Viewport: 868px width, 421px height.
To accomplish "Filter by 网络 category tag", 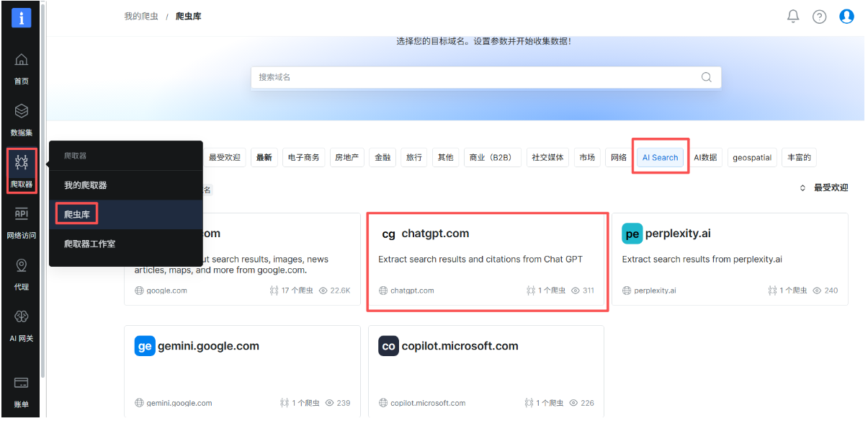I will point(619,157).
